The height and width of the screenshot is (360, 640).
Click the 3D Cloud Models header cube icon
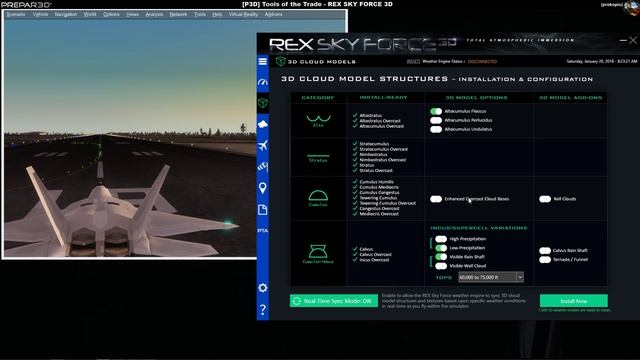280,61
